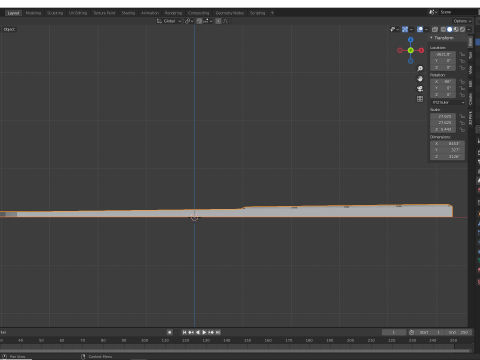Click the negative X axis circle on gizmo
Viewport: 480px width, 360px height.
click(x=400, y=50)
